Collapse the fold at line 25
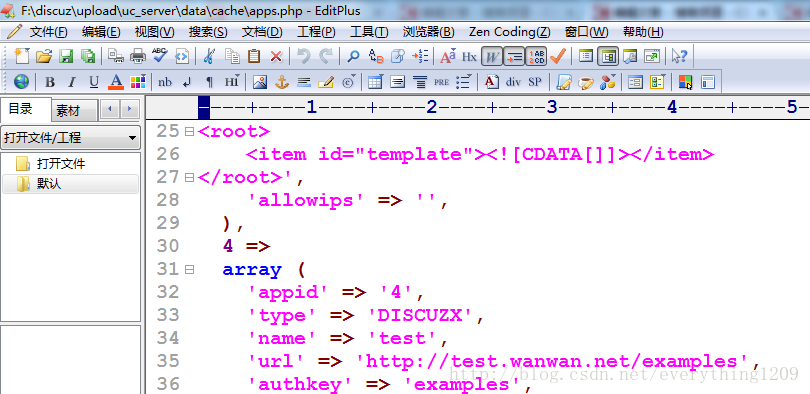 (x=189, y=132)
